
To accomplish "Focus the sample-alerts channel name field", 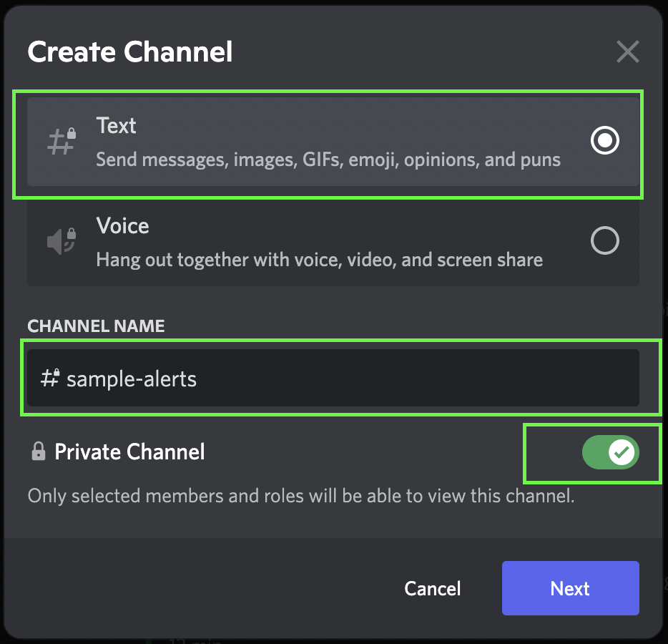I will pyautogui.click(x=333, y=378).
